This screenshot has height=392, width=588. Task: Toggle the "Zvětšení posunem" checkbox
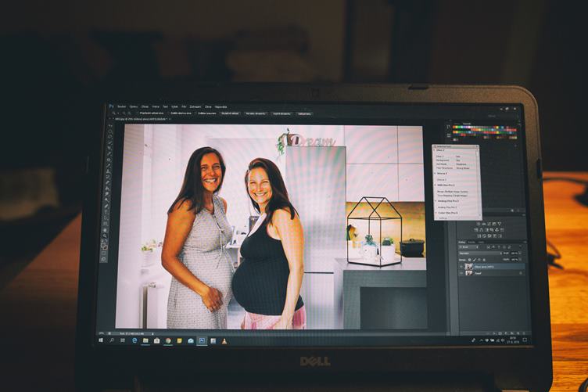coord(195,113)
